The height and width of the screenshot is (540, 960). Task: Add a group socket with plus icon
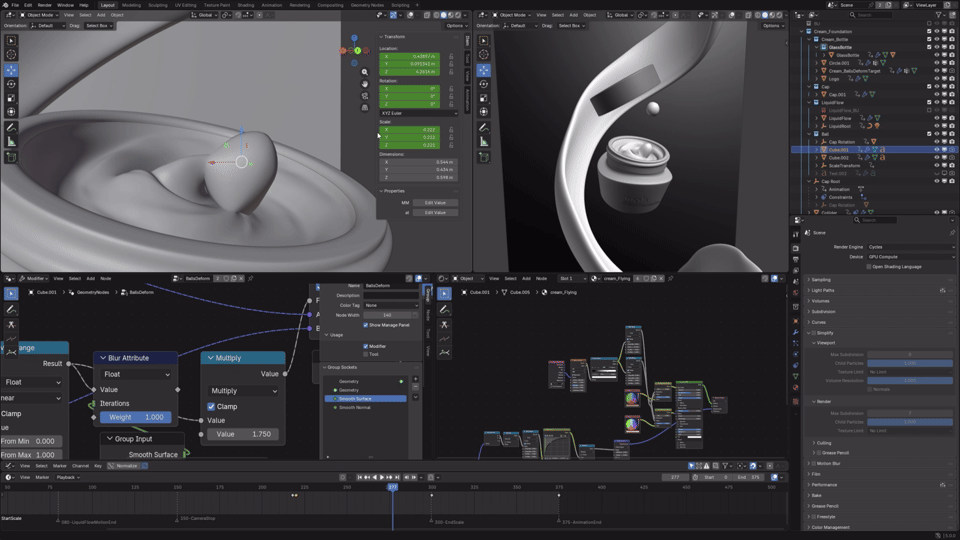pyautogui.click(x=415, y=379)
